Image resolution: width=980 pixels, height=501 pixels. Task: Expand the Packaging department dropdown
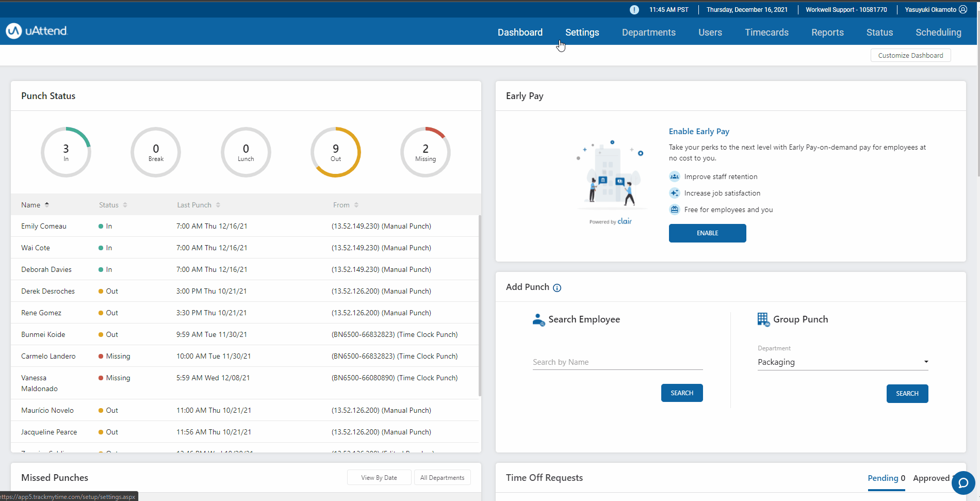coord(843,362)
